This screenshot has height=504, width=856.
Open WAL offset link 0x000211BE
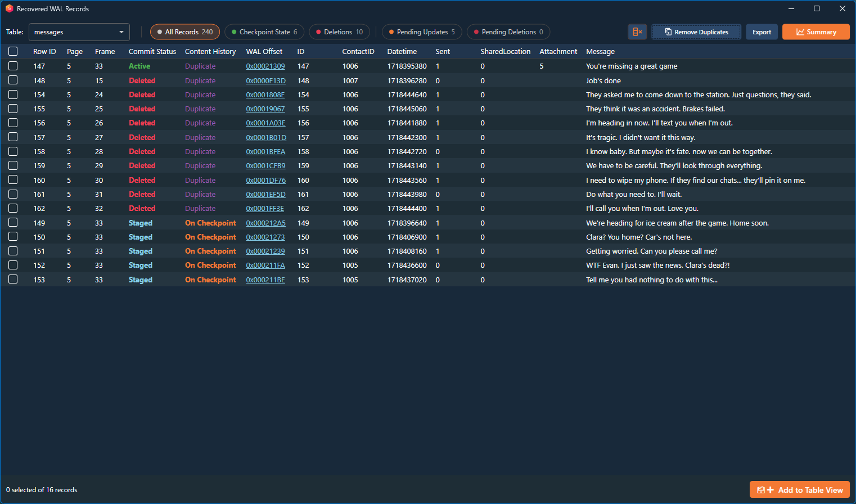pyautogui.click(x=265, y=280)
